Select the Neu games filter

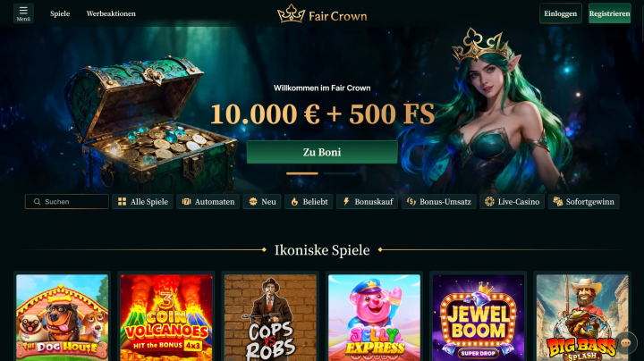(262, 202)
